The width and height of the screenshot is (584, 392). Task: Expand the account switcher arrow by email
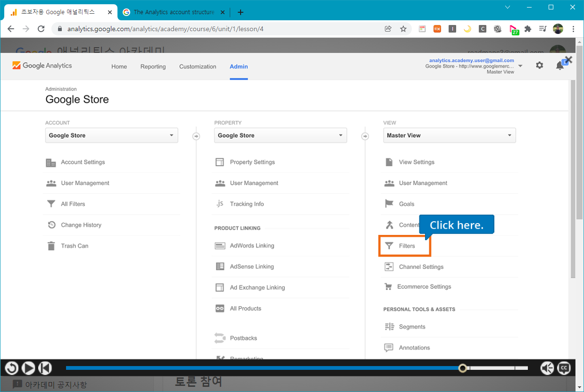pyautogui.click(x=520, y=66)
